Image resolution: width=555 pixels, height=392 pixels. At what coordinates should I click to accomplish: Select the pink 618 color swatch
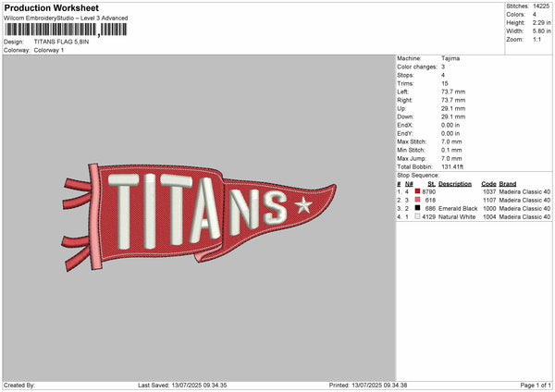(417, 200)
